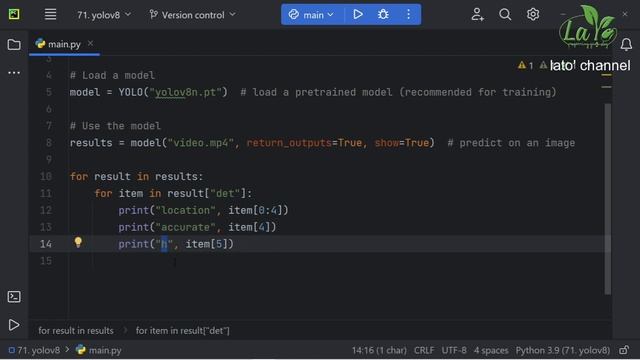
Task: Open the Terminal tool window
Action: click(14, 297)
